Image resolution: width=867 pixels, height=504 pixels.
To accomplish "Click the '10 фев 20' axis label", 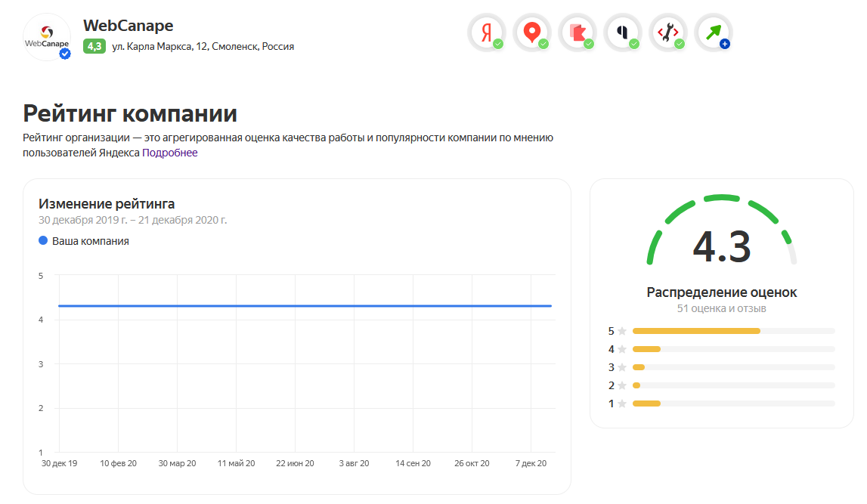I will point(119,463).
